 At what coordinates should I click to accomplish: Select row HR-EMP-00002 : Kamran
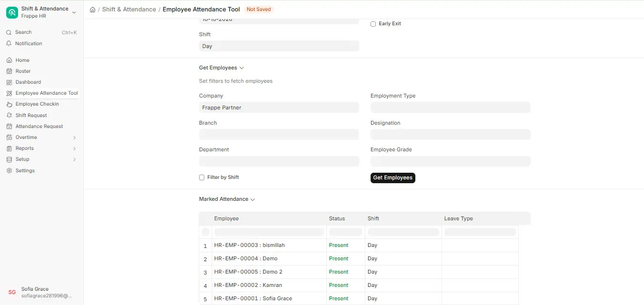(359, 285)
